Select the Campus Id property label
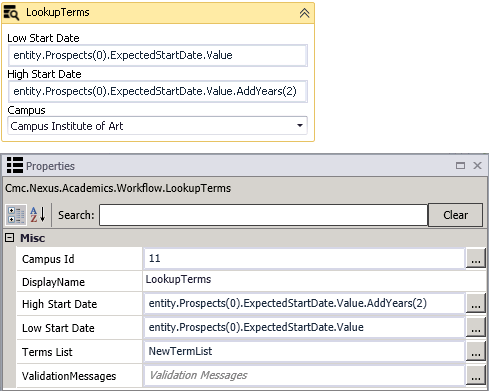Screen dimensions: 489x391 pos(48,259)
